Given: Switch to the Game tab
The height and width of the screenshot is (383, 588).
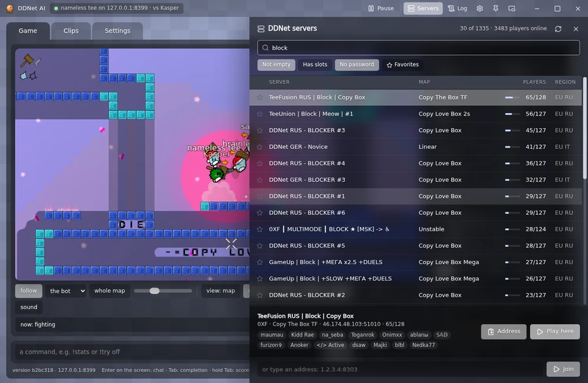Looking at the screenshot, I should click(27, 31).
